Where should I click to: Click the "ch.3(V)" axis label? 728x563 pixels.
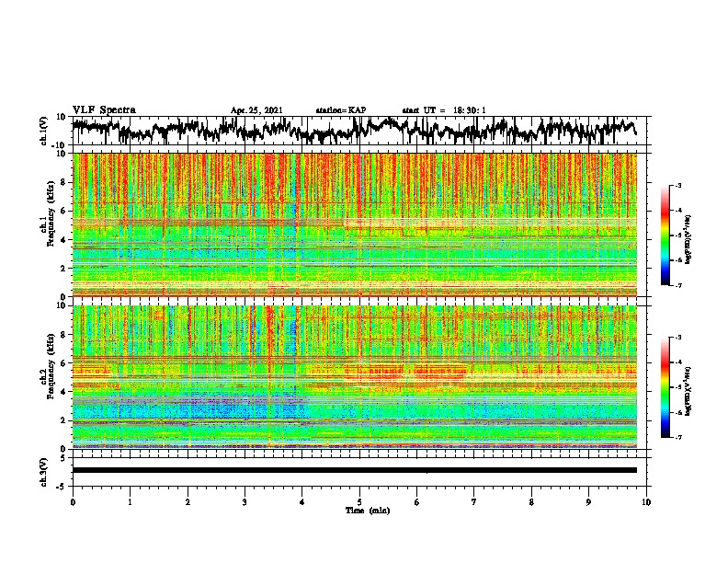(x=44, y=472)
